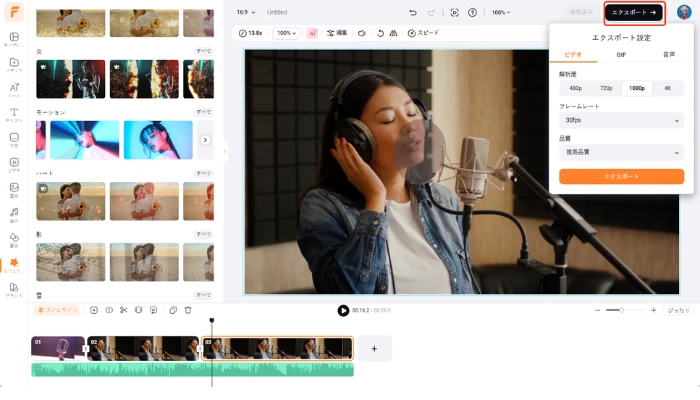Open the 16:9 aspect ratio dropdown
700x400 pixels.
(245, 12)
